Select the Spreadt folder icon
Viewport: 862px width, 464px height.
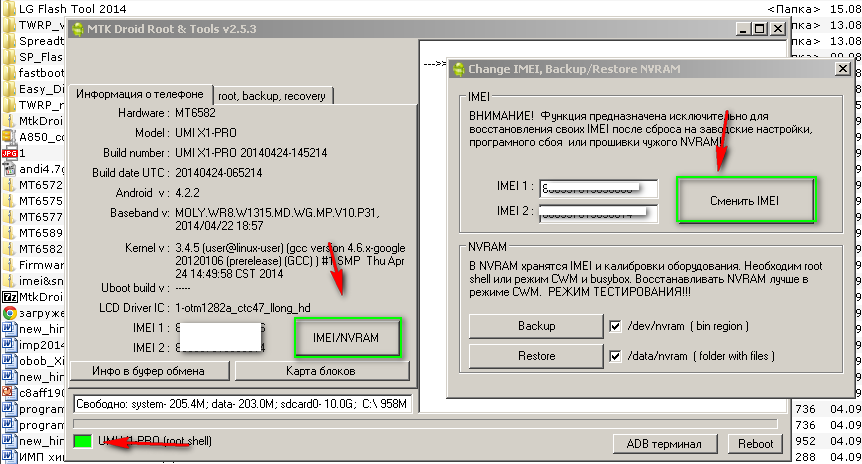(x=9, y=41)
